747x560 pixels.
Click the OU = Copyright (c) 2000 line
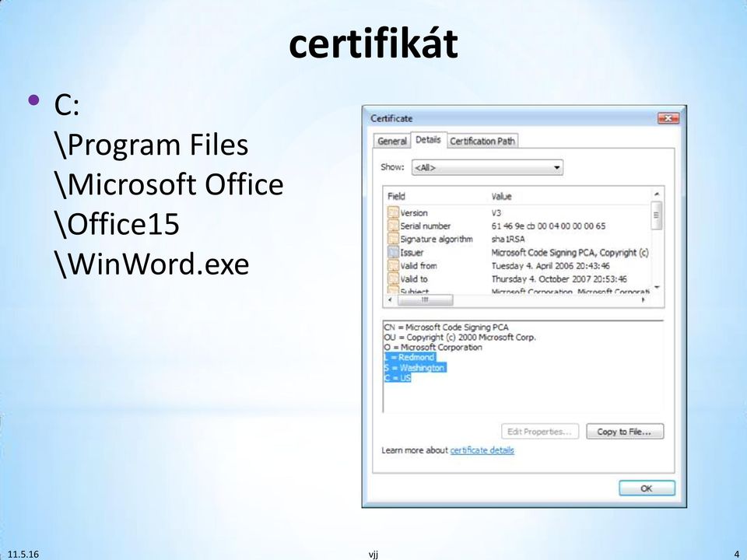(x=460, y=337)
